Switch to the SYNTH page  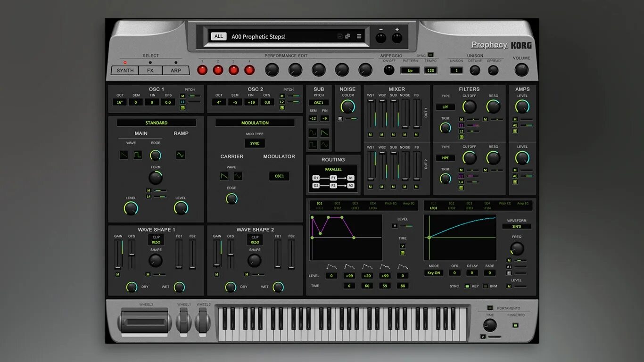[125, 70]
